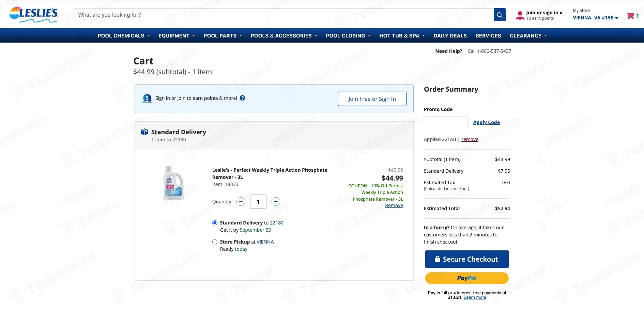Screen dimensions: 644x310
Task: Open the Daily Deals menu item
Action: click(x=450, y=35)
